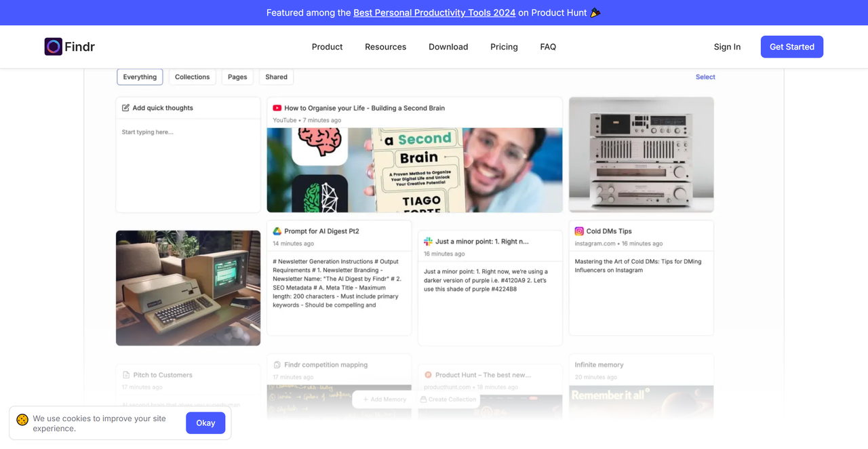
Task: Click the purple #4224B8 note body text
Action: click(x=486, y=280)
